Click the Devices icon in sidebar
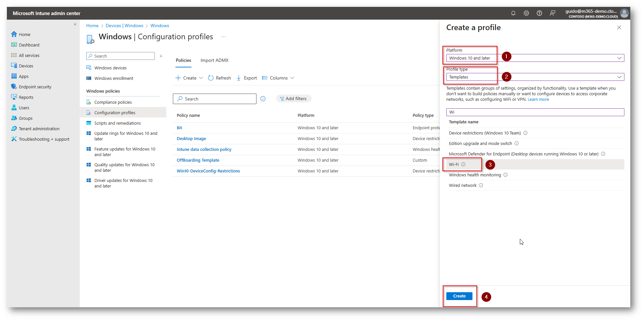 [14, 65]
